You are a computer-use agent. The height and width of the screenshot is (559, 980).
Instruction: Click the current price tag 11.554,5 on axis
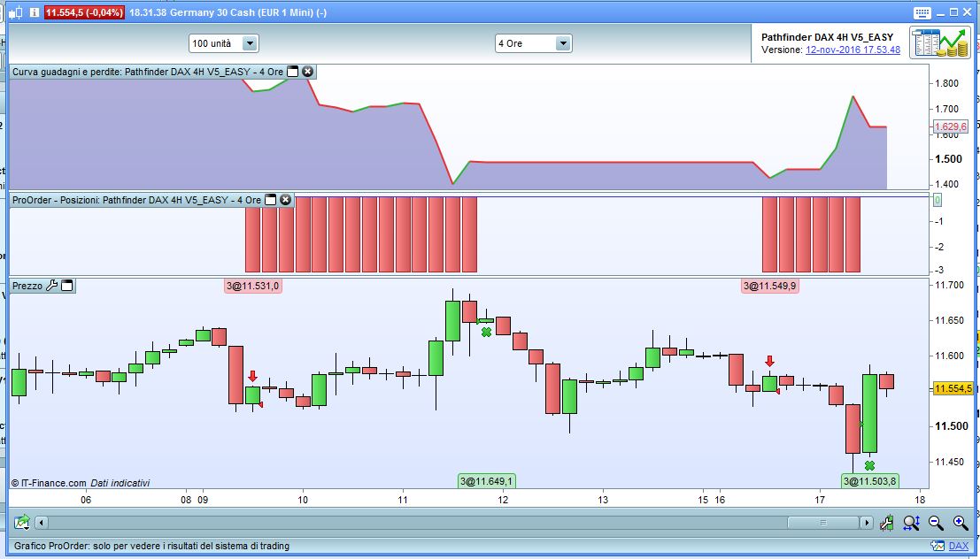pos(953,388)
